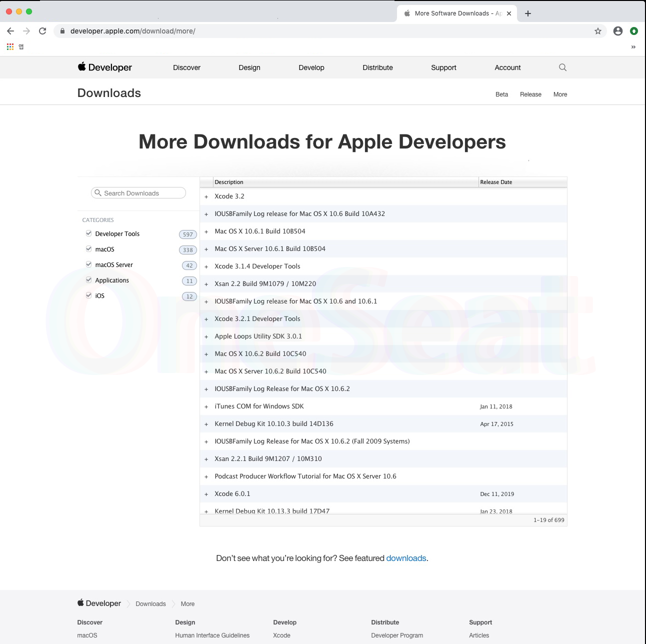The width and height of the screenshot is (646, 644).
Task: Uncheck the Applications category checkbox
Action: (x=88, y=279)
